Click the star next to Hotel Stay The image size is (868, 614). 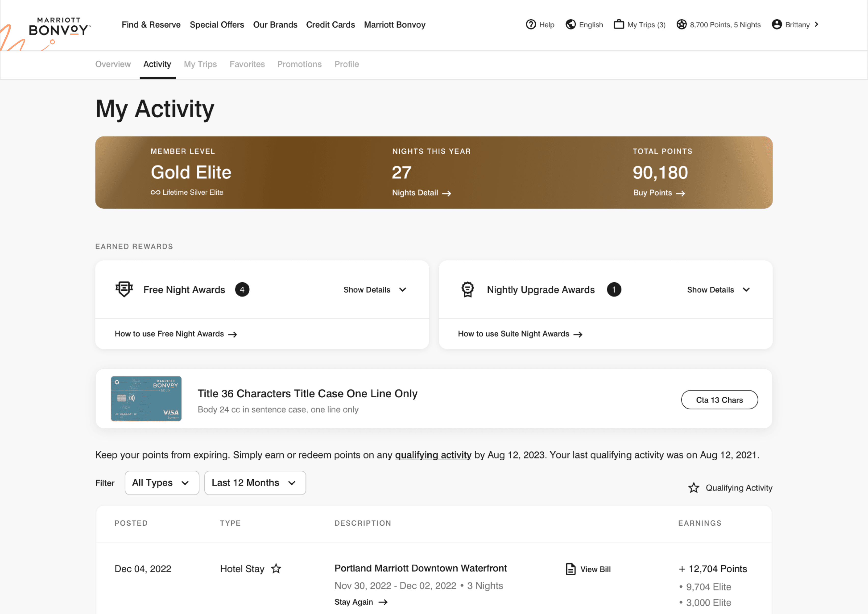click(276, 568)
